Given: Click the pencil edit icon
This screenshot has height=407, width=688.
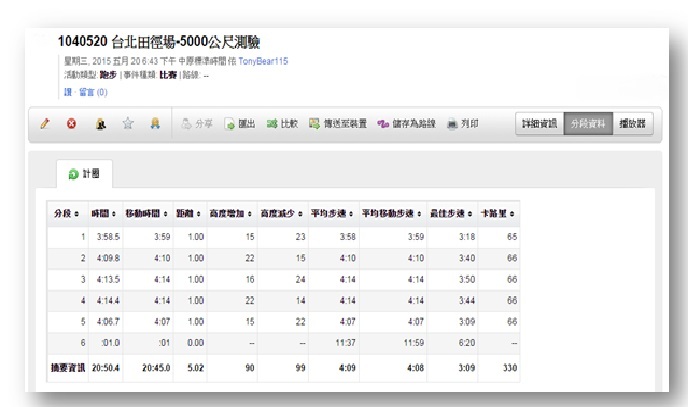Looking at the screenshot, I should pyautogui.click(x=45, y=124).
